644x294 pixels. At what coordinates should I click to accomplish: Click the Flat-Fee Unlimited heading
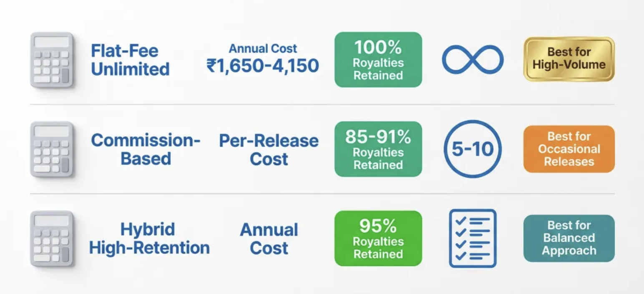pyautogui.click(x=130, y=60)
